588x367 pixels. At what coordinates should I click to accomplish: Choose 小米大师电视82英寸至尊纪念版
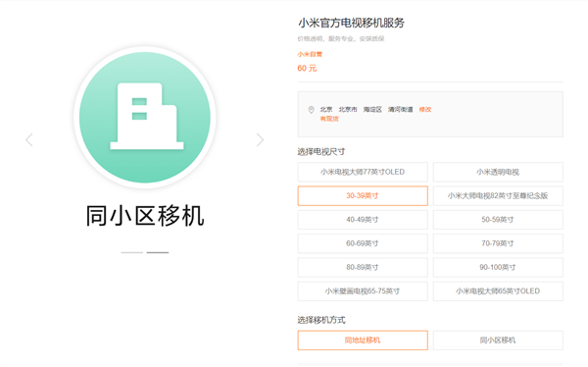498,195
